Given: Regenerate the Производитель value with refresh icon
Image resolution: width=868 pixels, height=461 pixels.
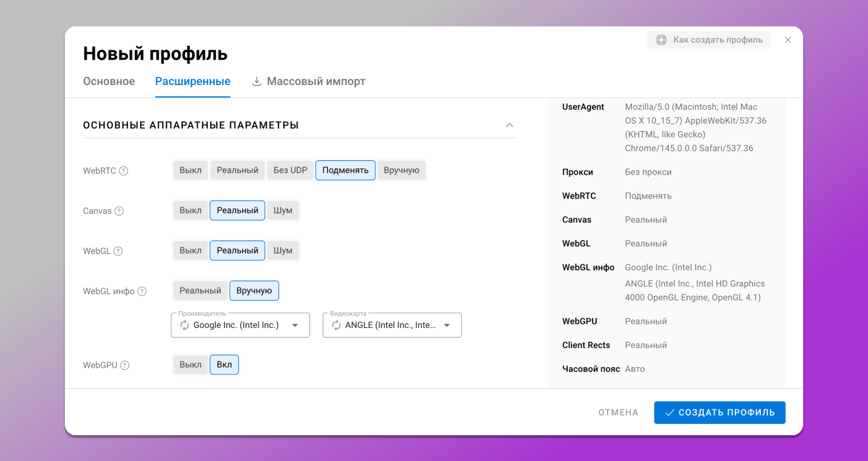Looking at the screenshot, I should pos(185,325).
